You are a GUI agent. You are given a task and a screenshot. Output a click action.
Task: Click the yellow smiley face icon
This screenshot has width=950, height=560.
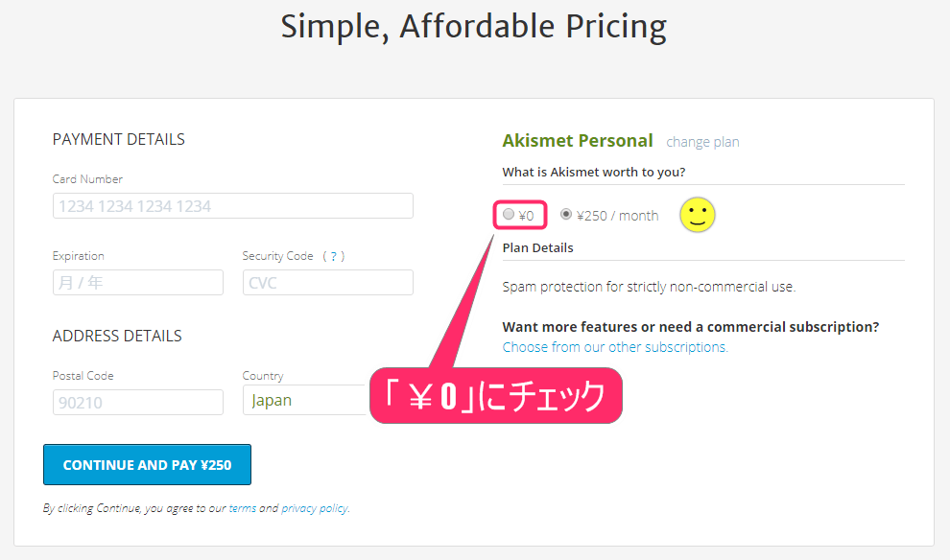pos(697,215)
